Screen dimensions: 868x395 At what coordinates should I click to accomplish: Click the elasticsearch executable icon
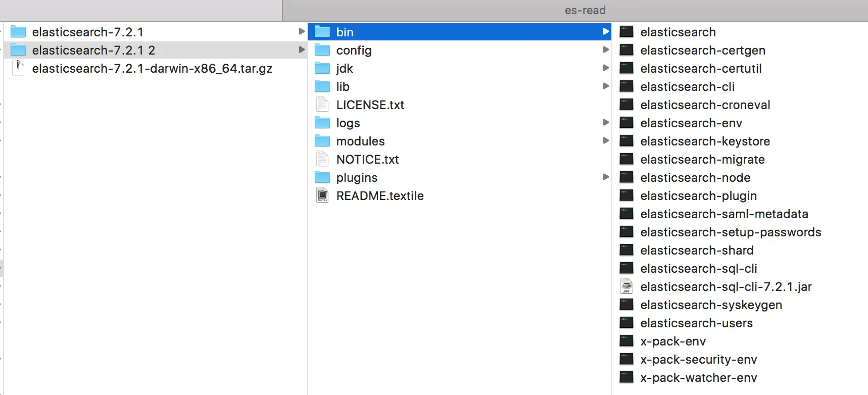pyautogui.click(x=626, y=32)
